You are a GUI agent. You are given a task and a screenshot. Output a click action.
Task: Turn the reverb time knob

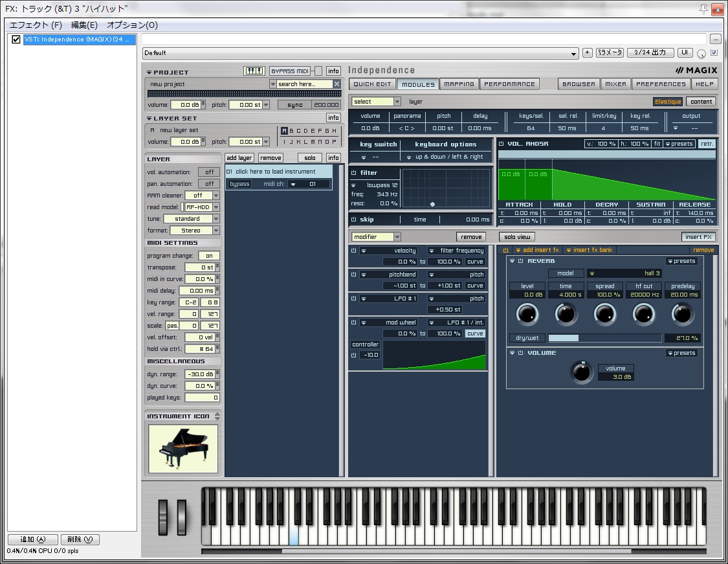click(566, 314)
